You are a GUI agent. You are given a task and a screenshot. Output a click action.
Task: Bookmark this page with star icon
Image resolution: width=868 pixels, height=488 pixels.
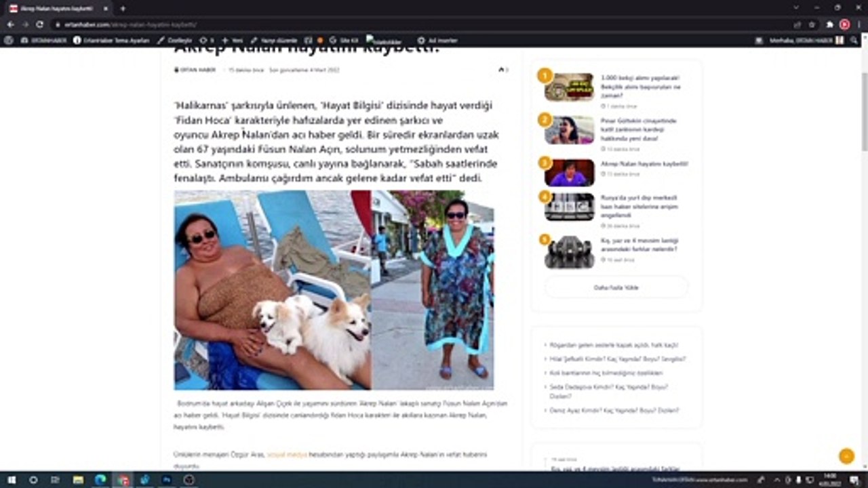[x=812, y=24]
